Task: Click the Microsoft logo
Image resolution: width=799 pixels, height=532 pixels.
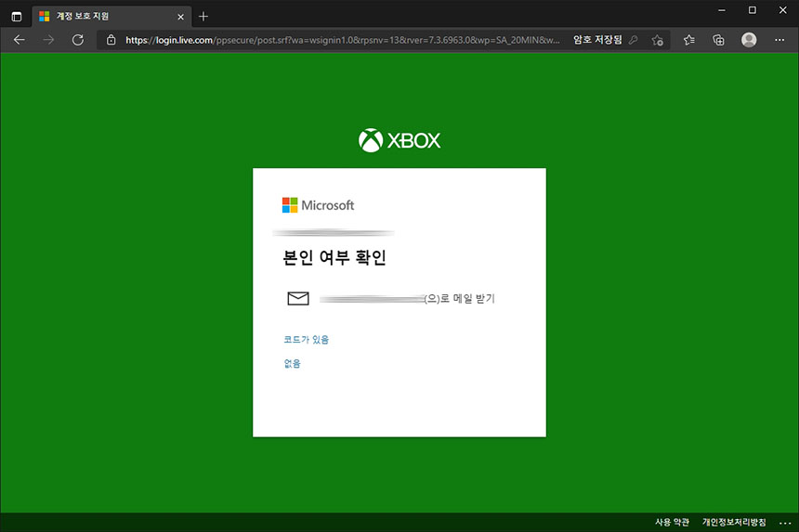Action: click(x=318, y=205)
